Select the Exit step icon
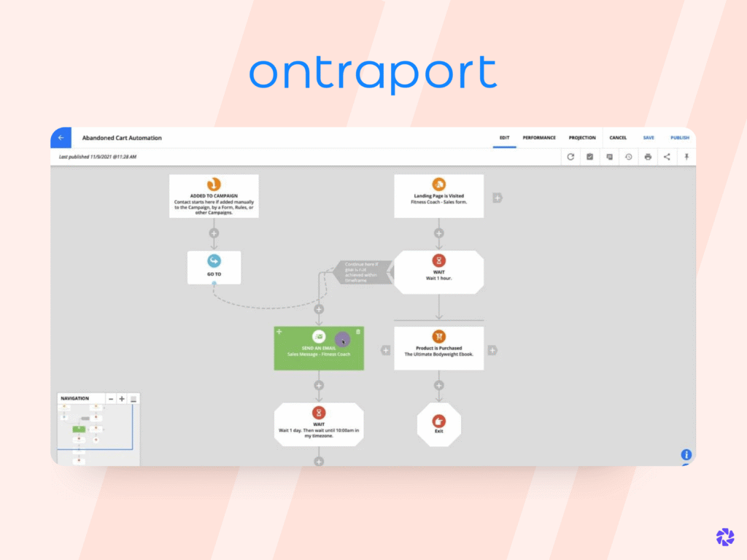The width and height of the screenshot is (747, 560). click(x=438, y=421)
